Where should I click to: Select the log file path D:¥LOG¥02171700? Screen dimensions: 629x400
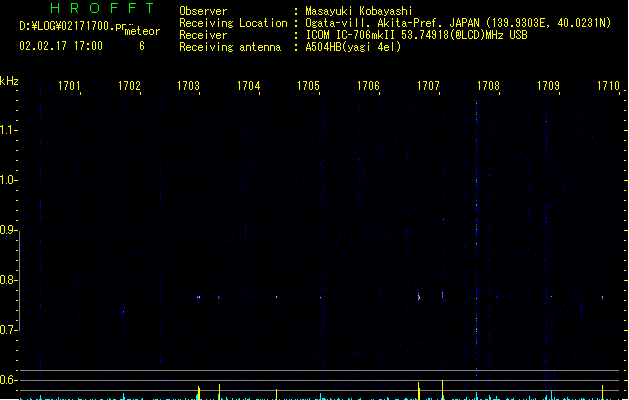pyautogui.click(x=72, y=26)
